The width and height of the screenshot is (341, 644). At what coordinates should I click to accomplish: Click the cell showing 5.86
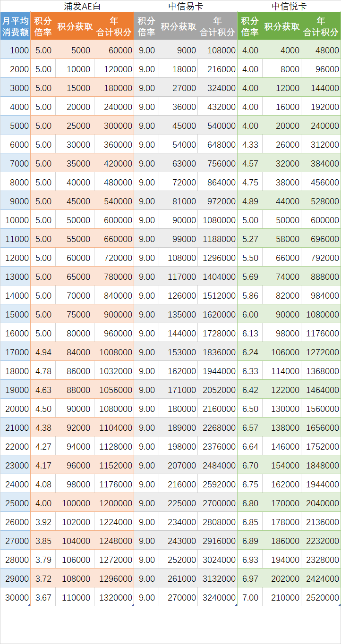coord(250,295)
